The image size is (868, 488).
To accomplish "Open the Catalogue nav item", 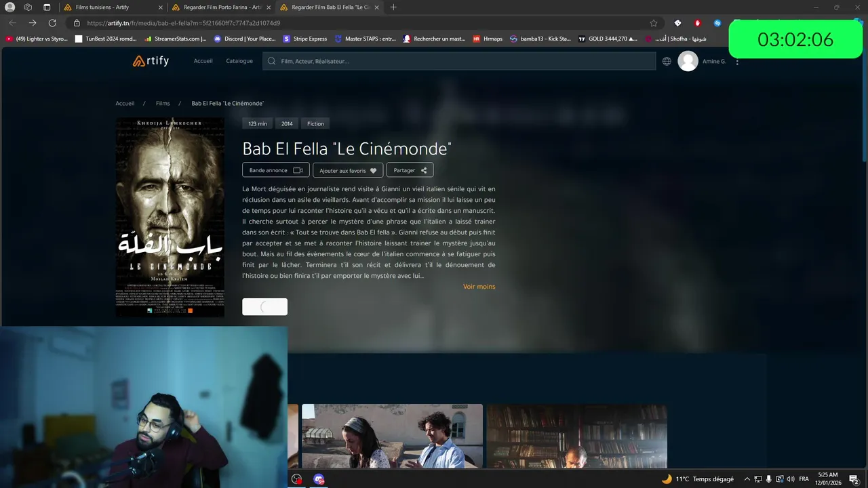I will coord(239,61).
